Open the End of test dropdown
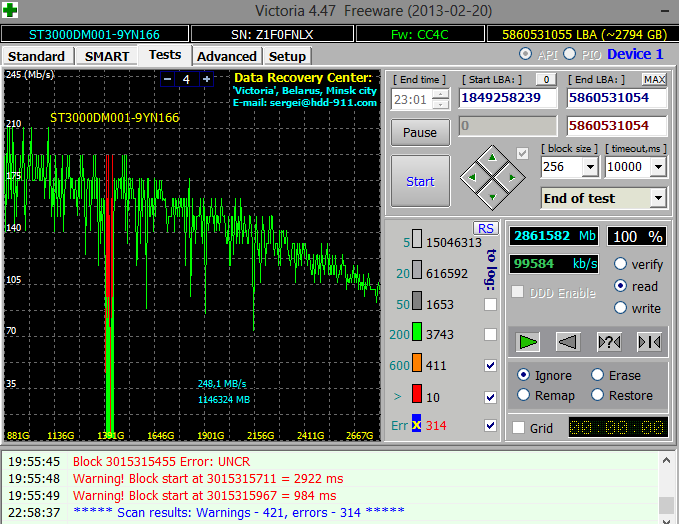This screenshot has height=524, width=679. tap(657, 198)
